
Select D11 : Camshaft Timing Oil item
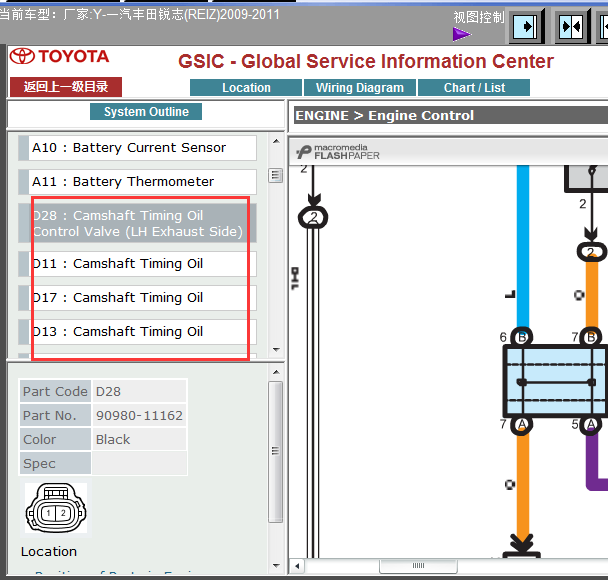point(137,264)
